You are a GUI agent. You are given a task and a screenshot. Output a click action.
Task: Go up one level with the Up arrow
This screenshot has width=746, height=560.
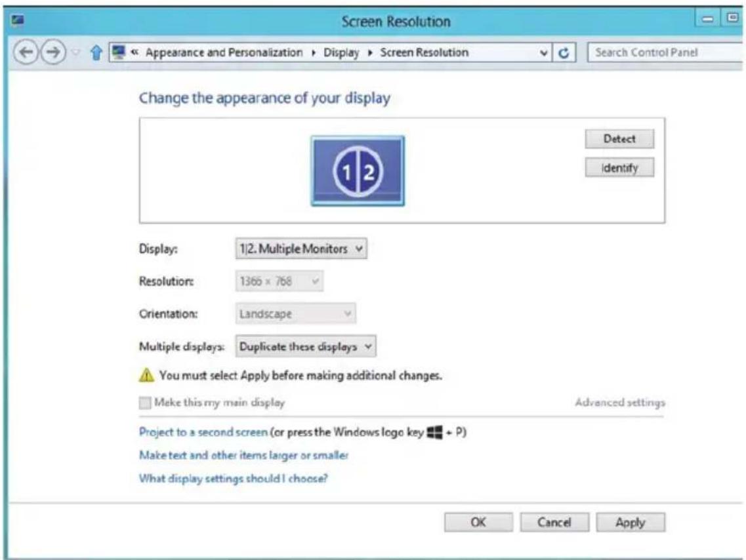click(x=96, y=52)
